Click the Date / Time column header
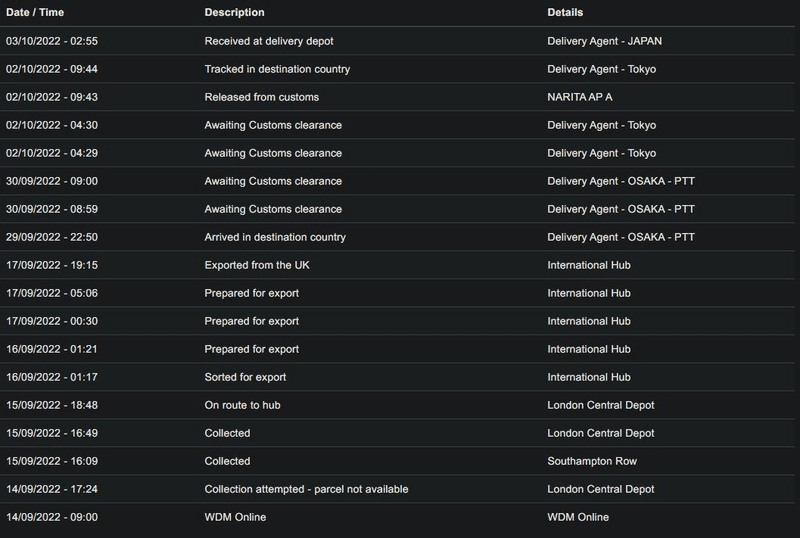Image resolution: width=800 pixels, height=538 pixels. point(35,12)
